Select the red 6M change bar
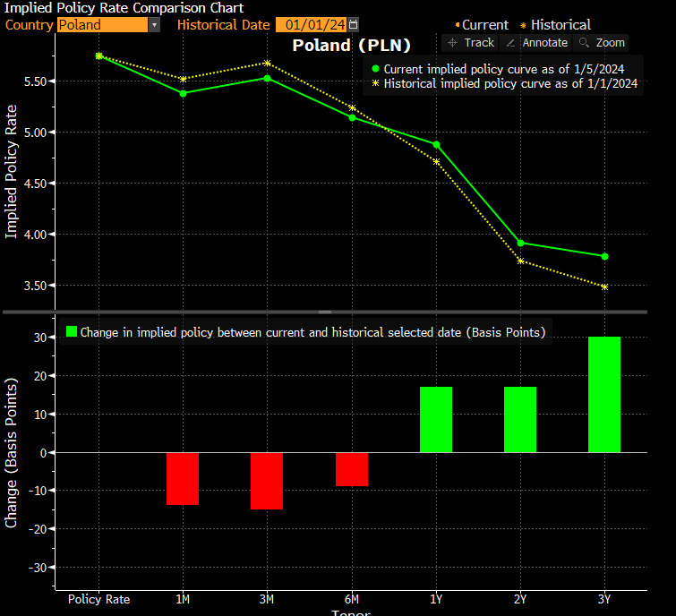This screenshot has height=616, width=676. click(x=352, y=469)
